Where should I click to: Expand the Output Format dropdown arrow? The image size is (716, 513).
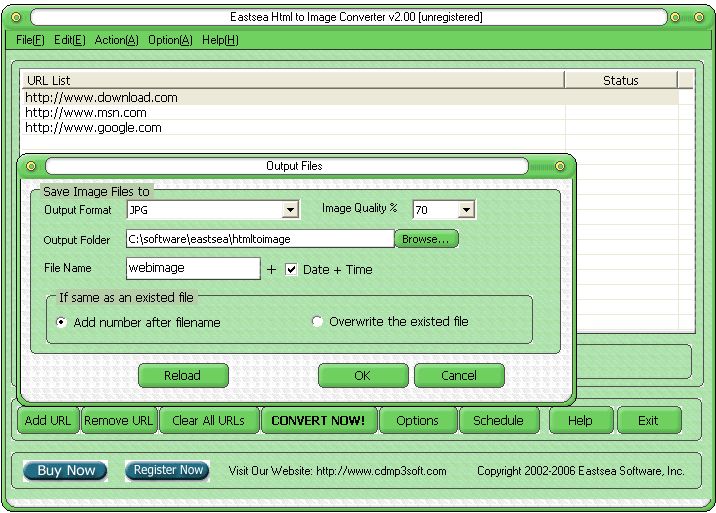click(x=290, y=210)
